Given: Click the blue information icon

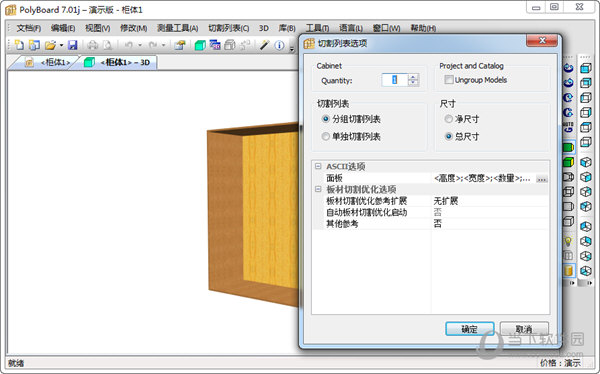Looking at the screenshot, I should click(x=279, y=45).
